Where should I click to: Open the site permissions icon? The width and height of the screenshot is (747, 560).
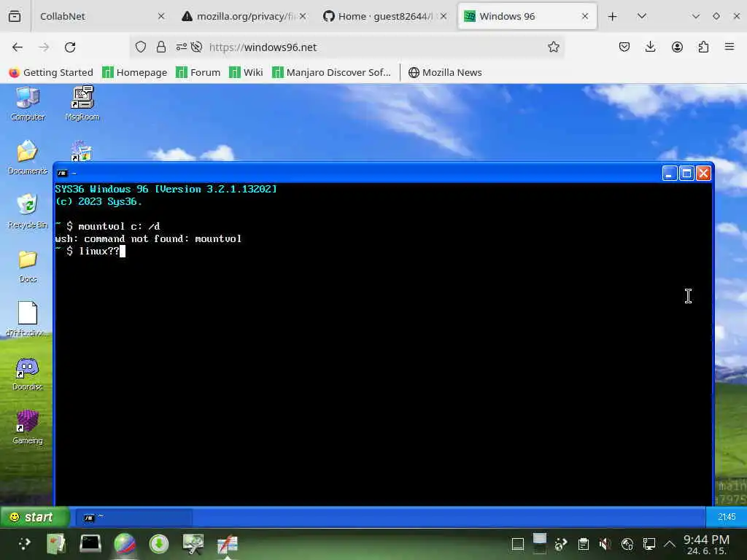(182, 47)
